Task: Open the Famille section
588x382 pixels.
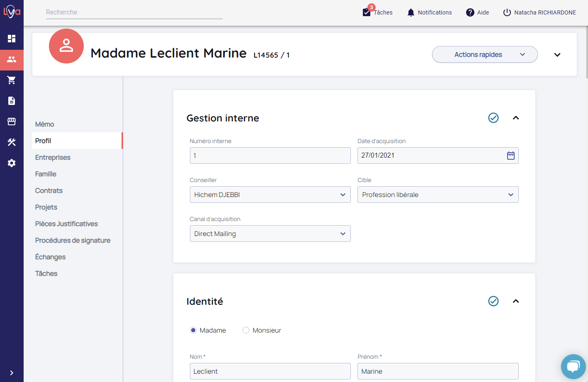Action: point(46,174)
